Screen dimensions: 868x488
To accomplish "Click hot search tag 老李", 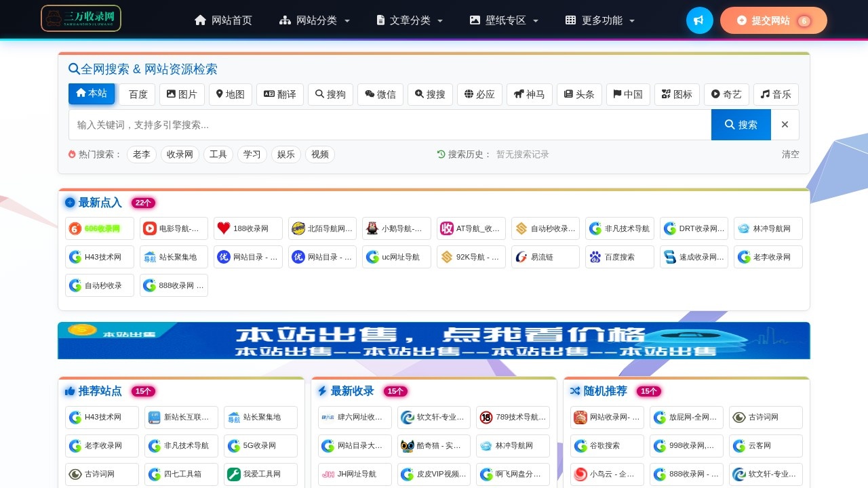I will (142, 155).
